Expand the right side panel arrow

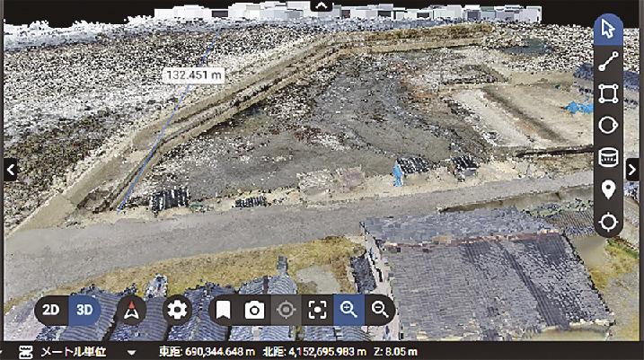tap(632, 170)
